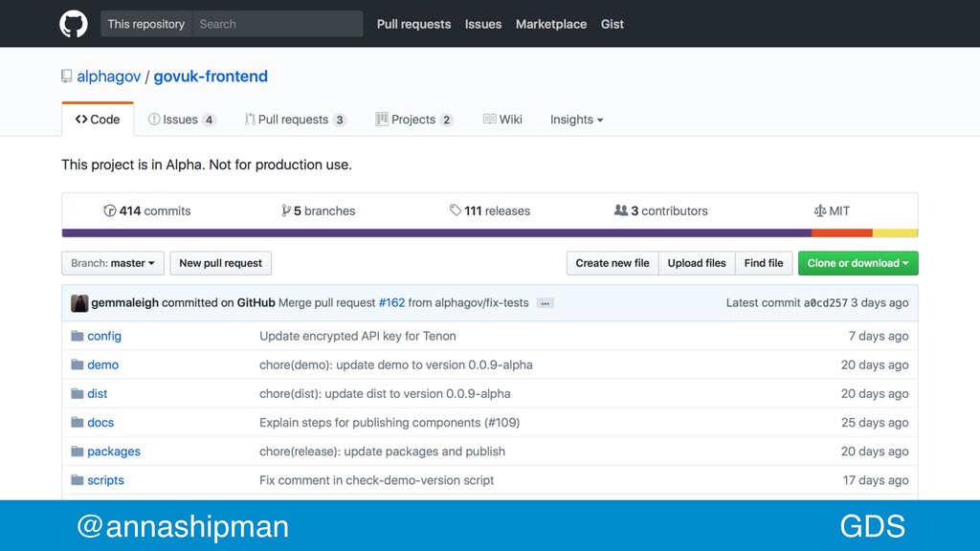Open the Branch: master dropdown
Viewport: 980px width, 551px height.
[113, 263]
